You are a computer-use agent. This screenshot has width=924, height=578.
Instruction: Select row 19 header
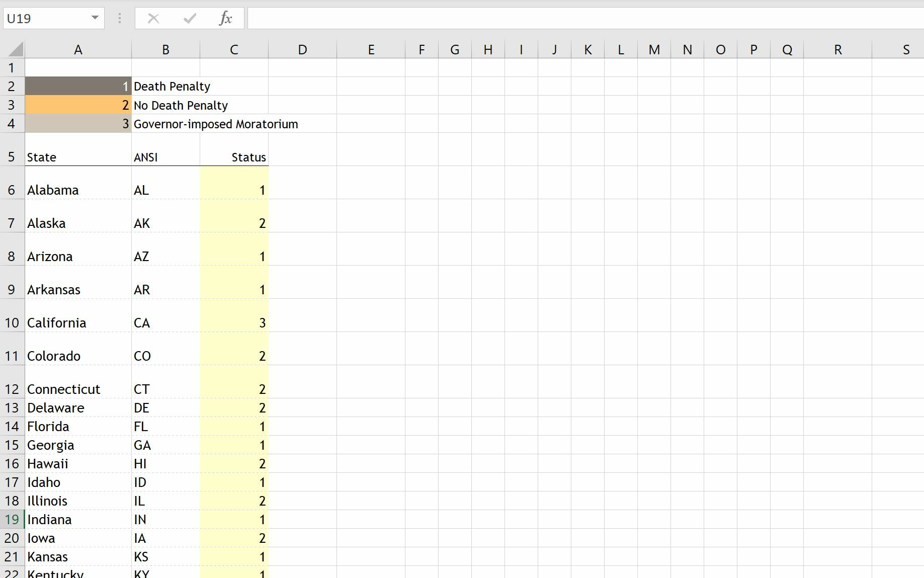pyautogui.click(x=12, y=519)
